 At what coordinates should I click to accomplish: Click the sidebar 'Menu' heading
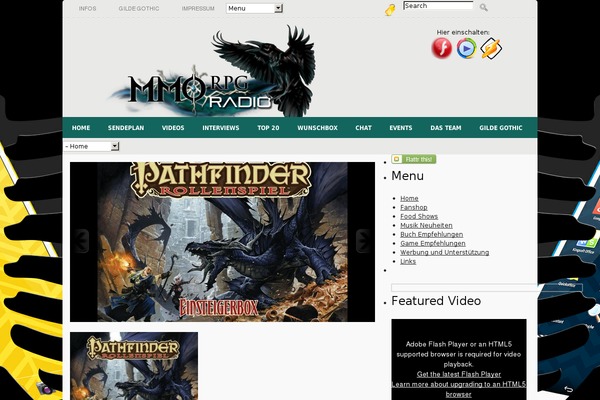(x=407, y=176)
